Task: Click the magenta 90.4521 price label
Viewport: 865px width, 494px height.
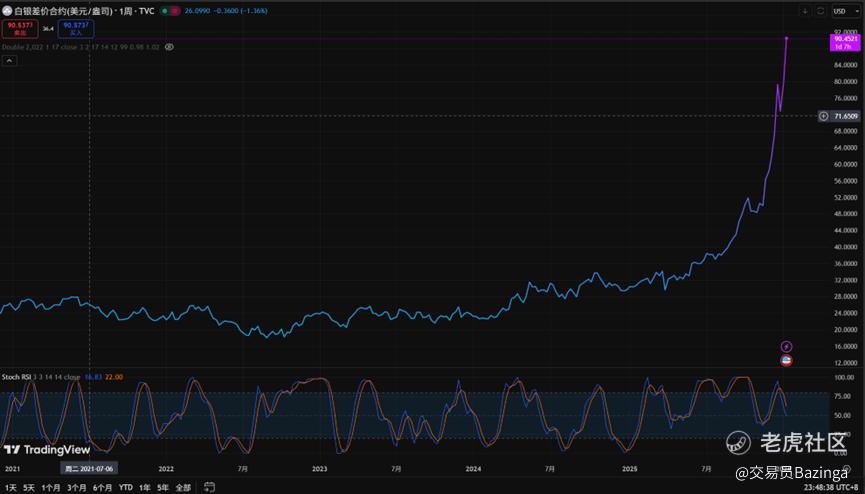Action: [845, 43]
